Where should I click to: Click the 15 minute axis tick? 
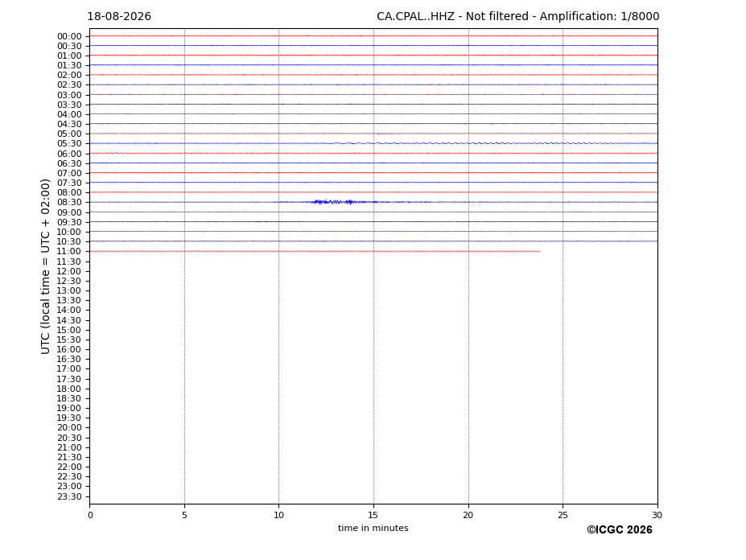(x=373, y=515)
